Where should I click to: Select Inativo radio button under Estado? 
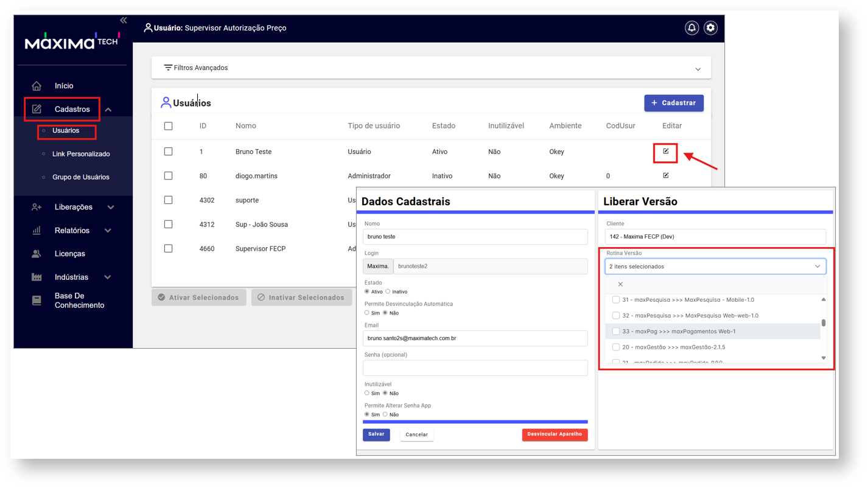pyautogui.click(x=388, y=291)
